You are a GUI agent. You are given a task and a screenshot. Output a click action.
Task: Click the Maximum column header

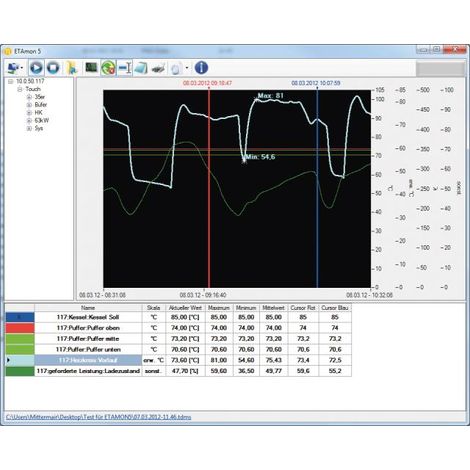point(219,308)
